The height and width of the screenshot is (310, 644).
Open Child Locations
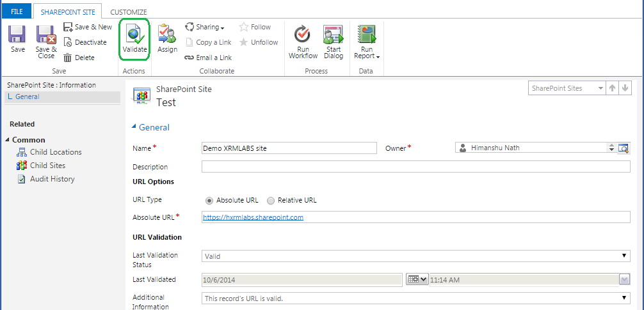click(49, 152)
